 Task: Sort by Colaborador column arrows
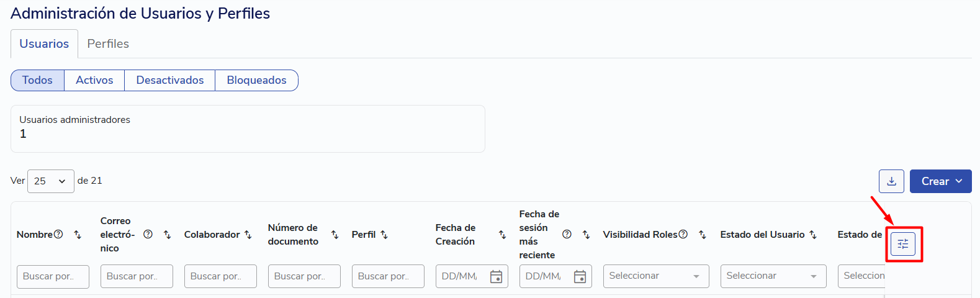[248, 235]
